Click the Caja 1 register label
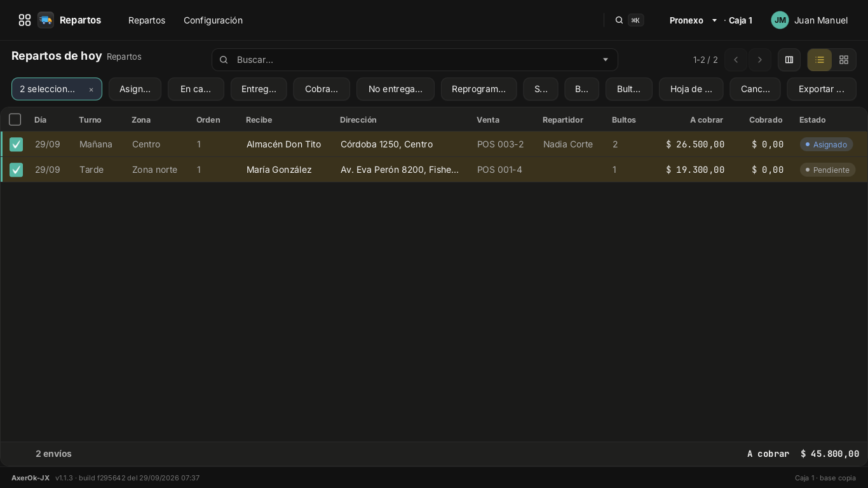This screenshot has height=488, width=868. point(740,20)
